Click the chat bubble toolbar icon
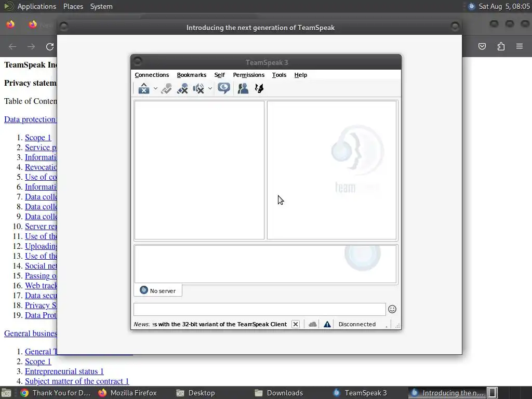This screenshot has height=399, width=532. pos(224,88)
